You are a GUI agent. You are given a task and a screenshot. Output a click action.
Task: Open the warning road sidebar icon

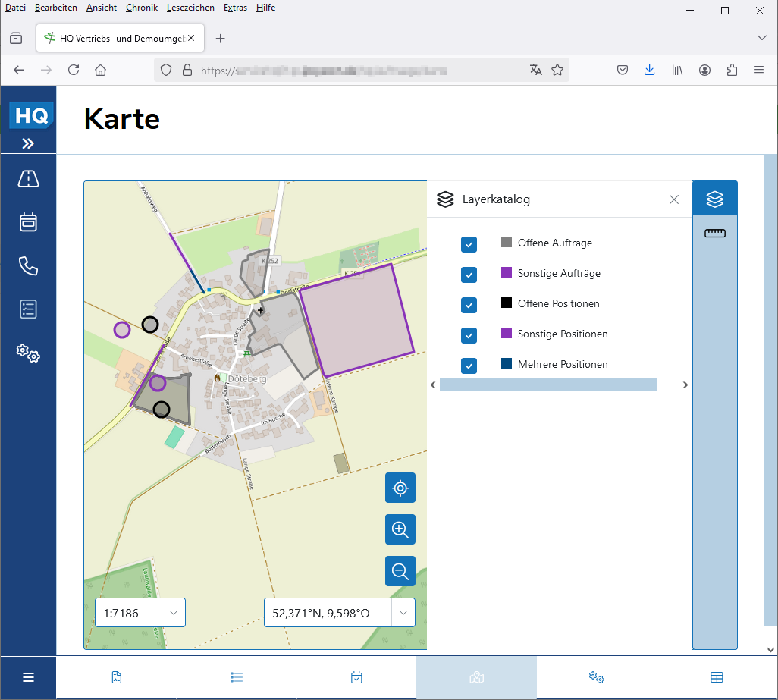[28, 179]
